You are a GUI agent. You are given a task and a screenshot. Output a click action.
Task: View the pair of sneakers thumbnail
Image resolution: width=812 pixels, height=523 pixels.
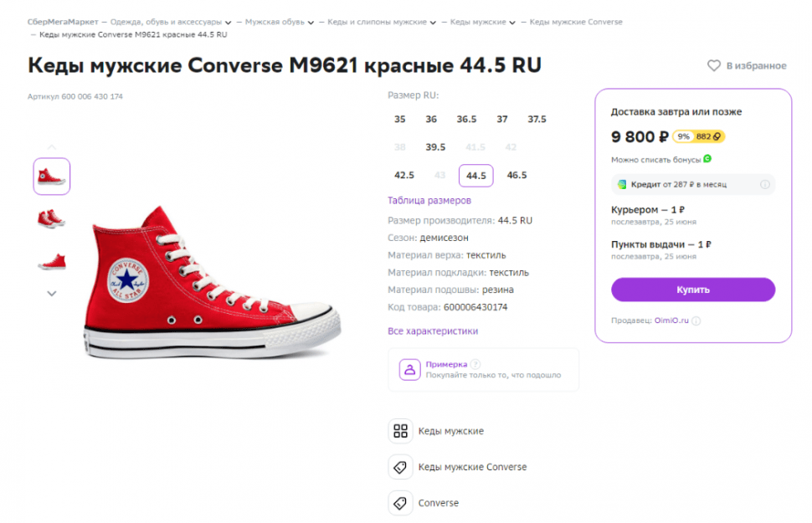click(52, 219)
